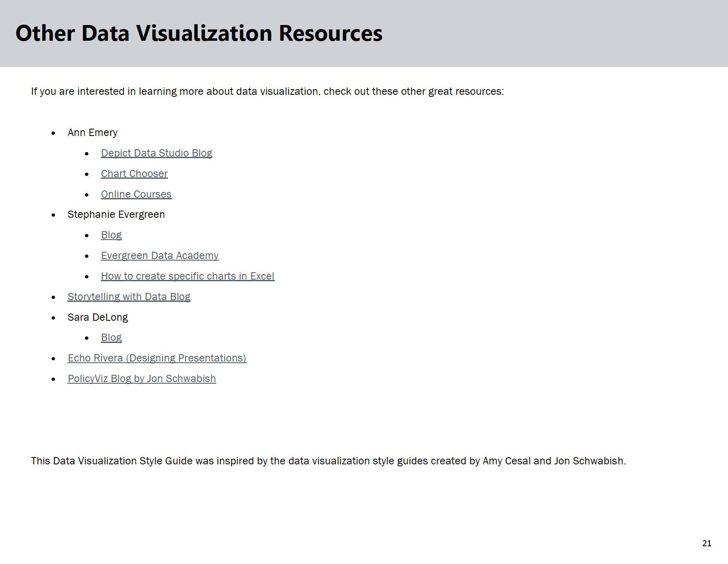The width and height of the screenshot is (728, 564).
Task: Click the bullet next to Storytelling with Data Blog
Action: (54, 297)
